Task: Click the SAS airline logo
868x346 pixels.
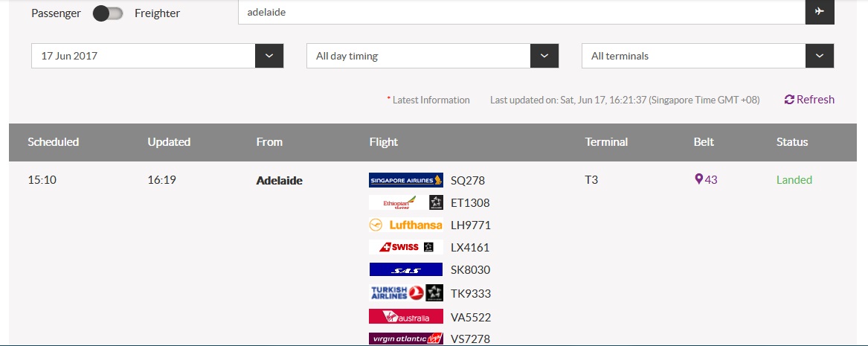Action: (406, 269)
